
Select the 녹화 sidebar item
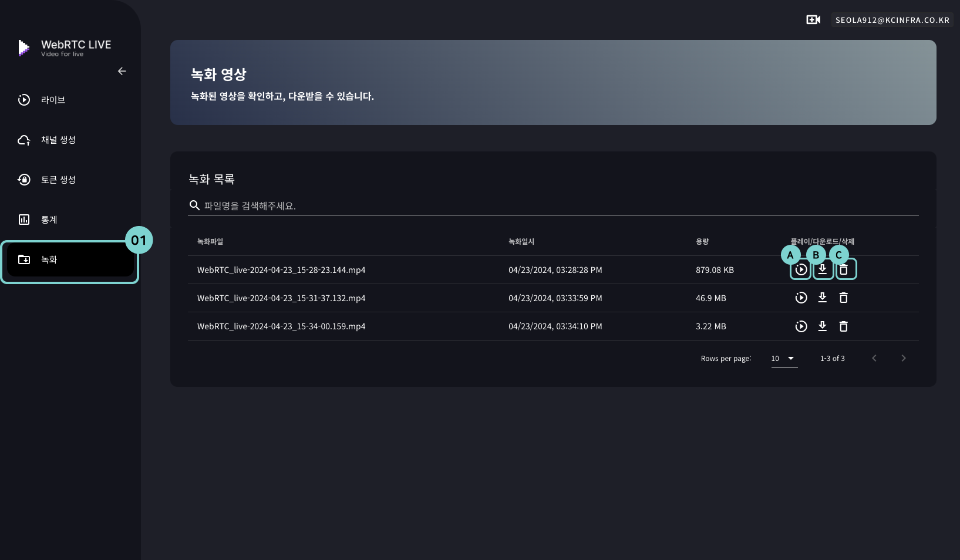point(49,259)
